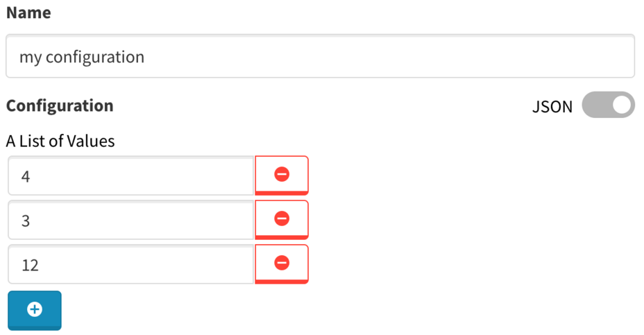Image resolution: width=644 pixels, height=335 pixels.
Task: Click into the field containing 12
Action: (x=130, y=265)
